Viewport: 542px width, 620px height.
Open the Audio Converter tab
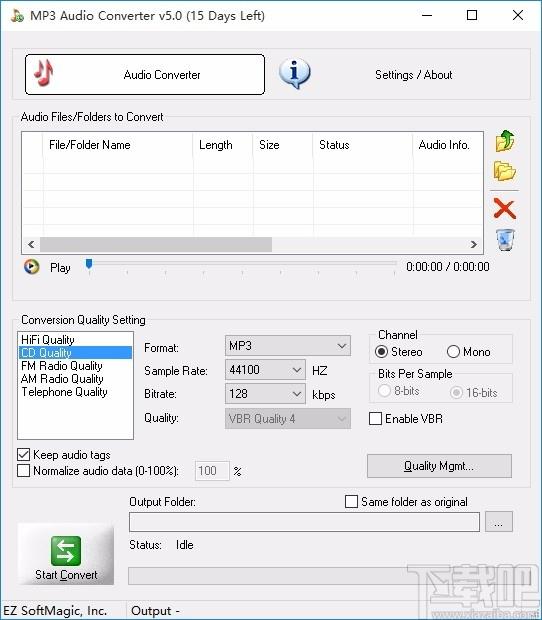coord(145,75)
